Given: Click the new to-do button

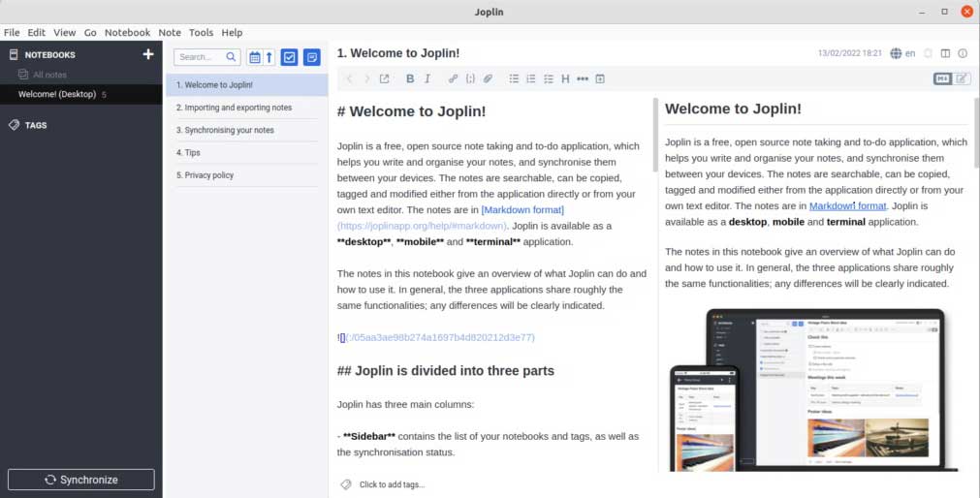Looking at the screenshot, I should click(289, 57).
